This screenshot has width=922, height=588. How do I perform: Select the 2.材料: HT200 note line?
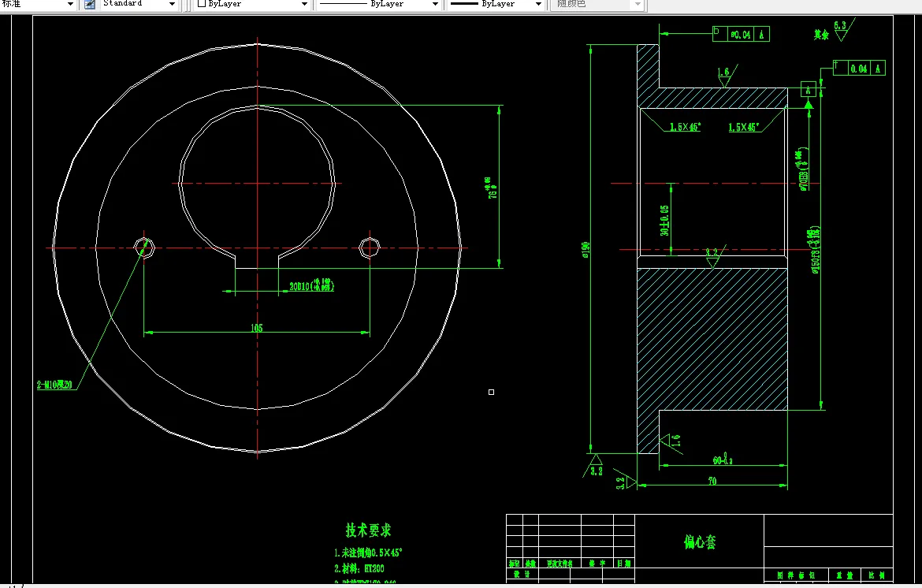point(359,568)
